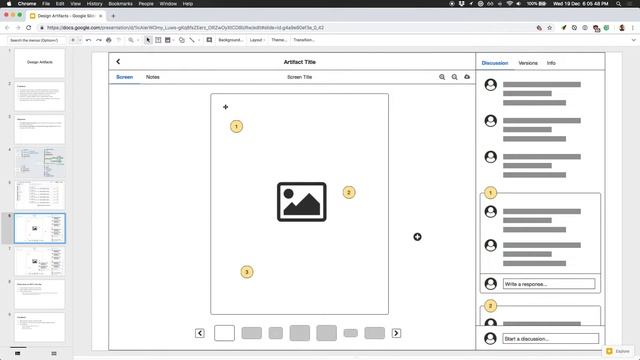
Task: Switch to grid view icon at bottom-left
Action: [x=54, y=353]
